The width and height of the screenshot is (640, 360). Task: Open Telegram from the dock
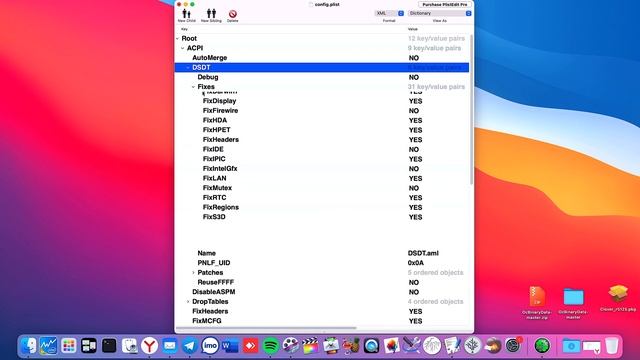point(190,346)
